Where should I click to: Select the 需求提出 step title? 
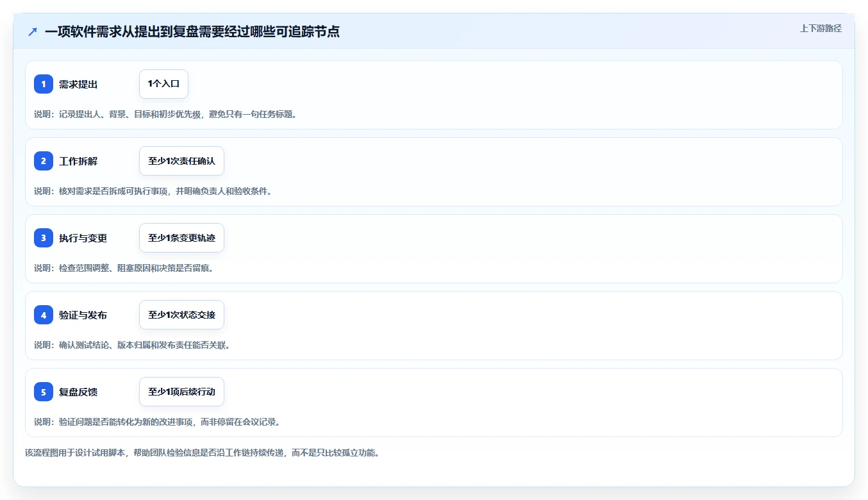point(78,84)
